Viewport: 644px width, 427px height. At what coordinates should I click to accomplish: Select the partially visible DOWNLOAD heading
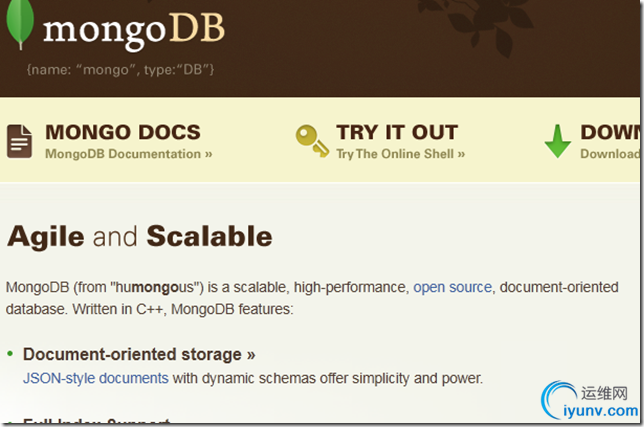[x=610, y=132]
